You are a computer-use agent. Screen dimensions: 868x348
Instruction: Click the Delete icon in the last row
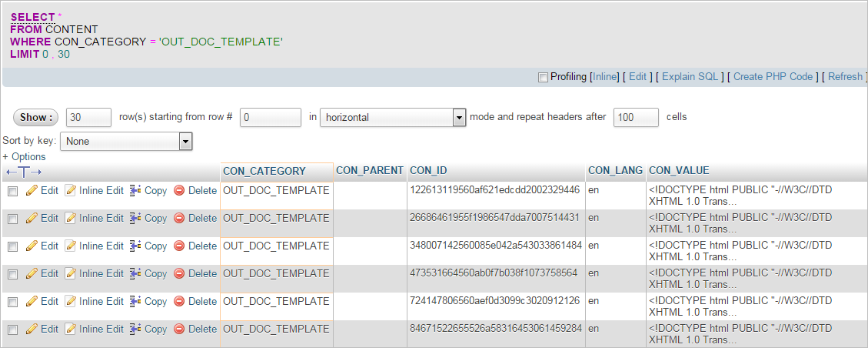tap(179, 329)
